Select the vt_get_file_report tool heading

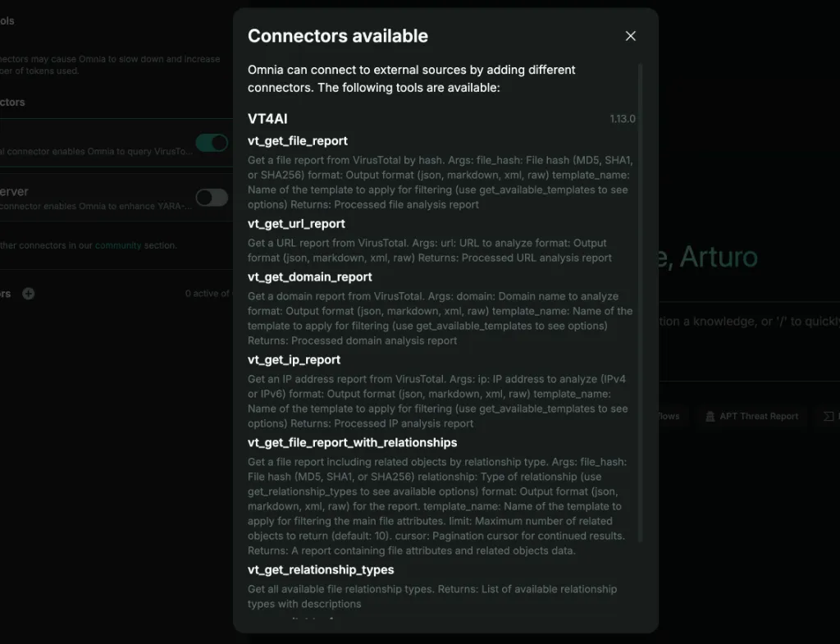point(297,141)
